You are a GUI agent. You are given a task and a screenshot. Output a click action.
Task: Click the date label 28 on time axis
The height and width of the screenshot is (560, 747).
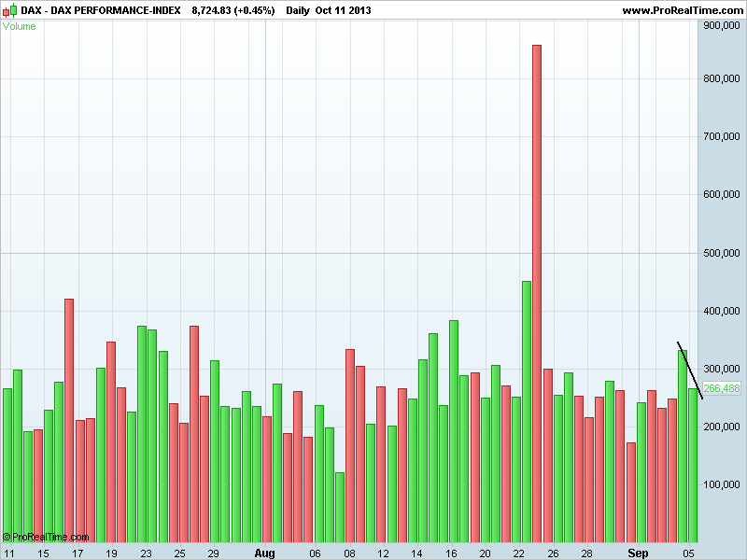tap(587, 553)
